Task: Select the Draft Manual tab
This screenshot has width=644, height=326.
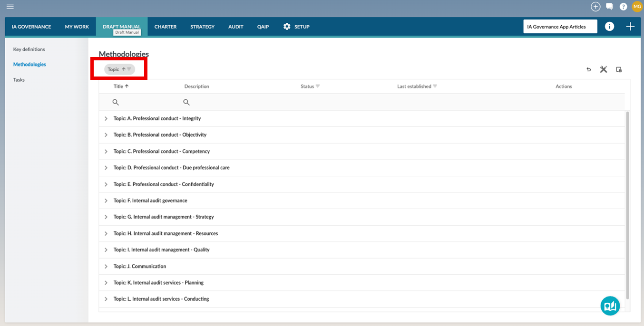Action: tap(122, 27)
